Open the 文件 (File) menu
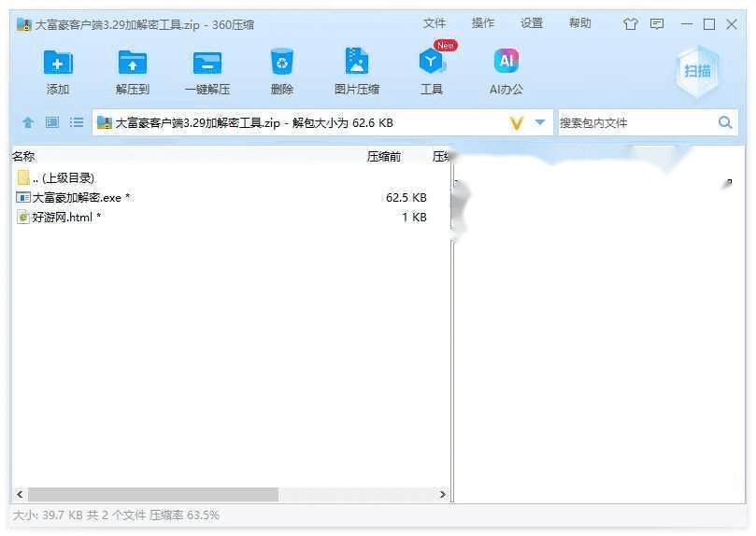This screenshot has width=756, height=536. [435, 23]
